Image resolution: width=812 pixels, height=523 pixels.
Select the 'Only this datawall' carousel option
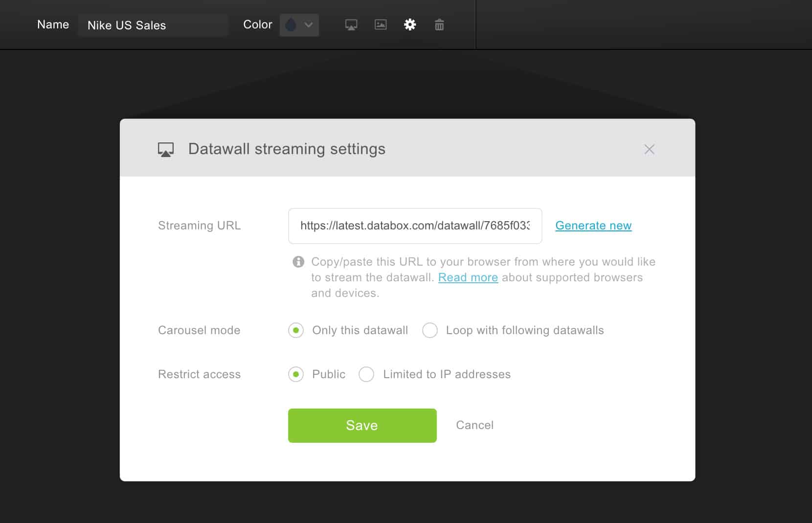click(296, 330)
